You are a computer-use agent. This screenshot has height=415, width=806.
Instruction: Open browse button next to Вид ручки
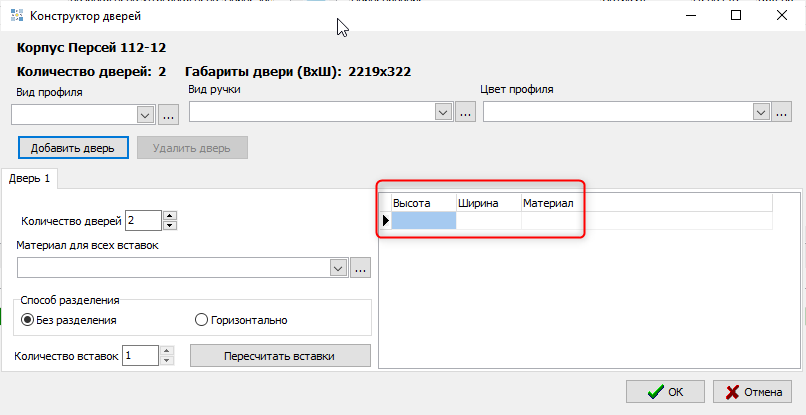pos(465,113)
